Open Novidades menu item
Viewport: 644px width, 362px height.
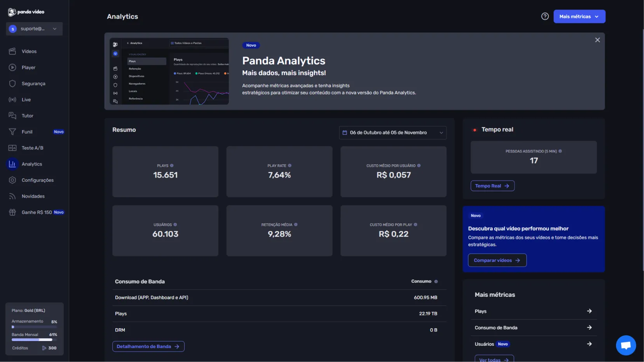pyautogui.click(x=33, y=197)
